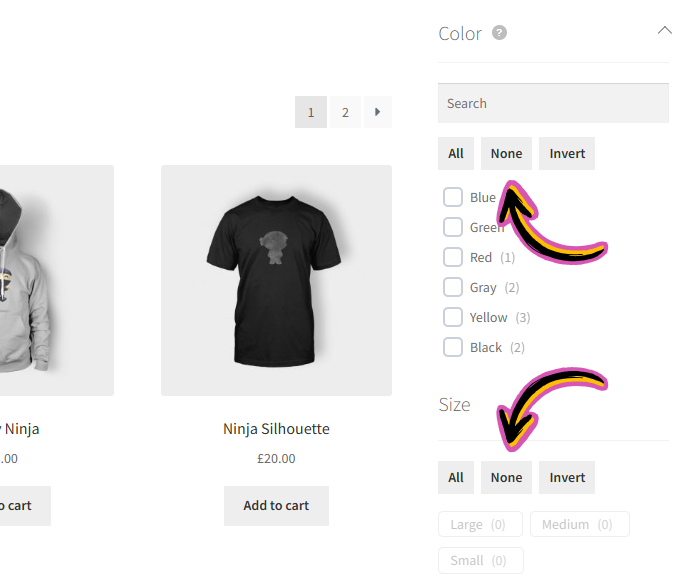Tick the Gray color checkbox
Viewport: 685px width, 579px height.
tap(453, 287)
